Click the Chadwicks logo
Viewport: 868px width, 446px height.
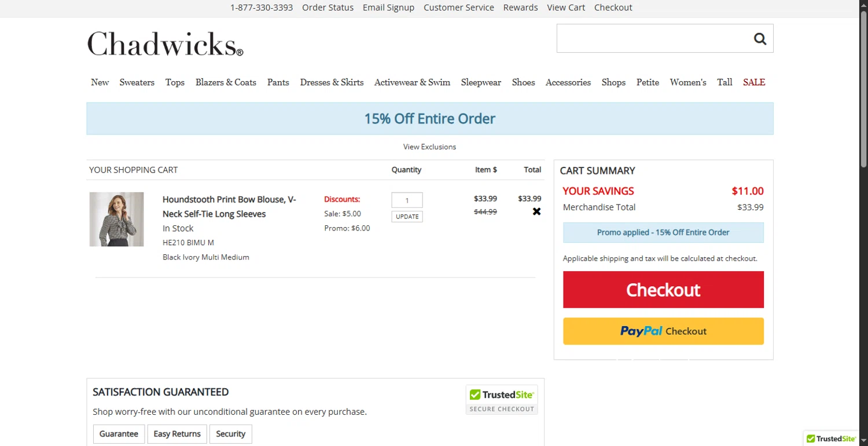165,44
